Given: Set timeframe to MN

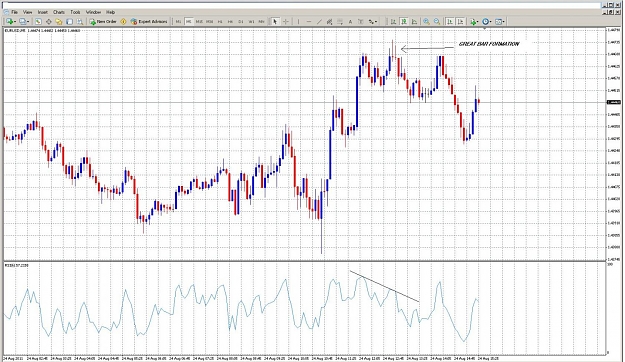Looking at the screenshot, I should [x=261, y=22].
